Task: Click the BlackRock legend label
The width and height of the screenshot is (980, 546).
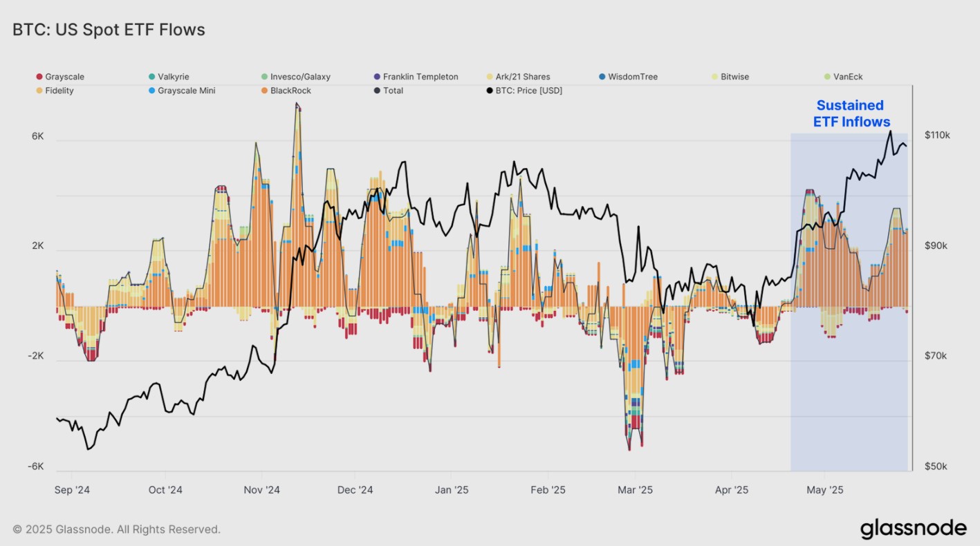Action: click(x=290, y=91)
